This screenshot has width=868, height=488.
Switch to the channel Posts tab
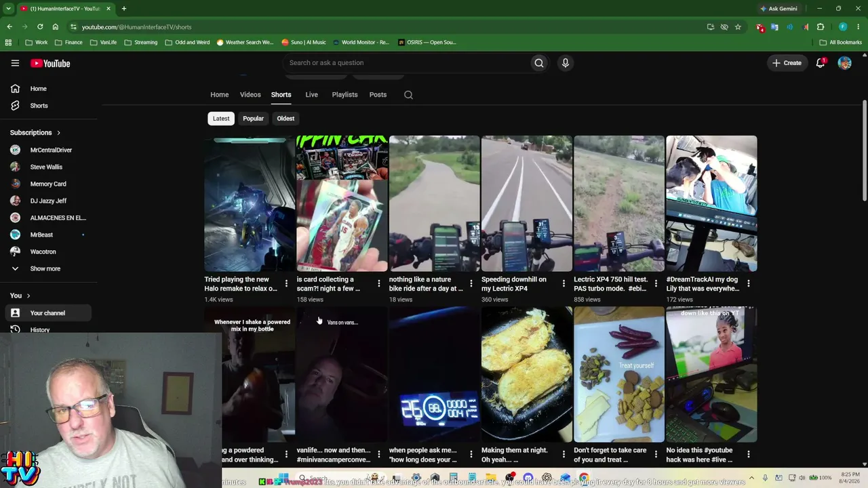pos(378,95)
